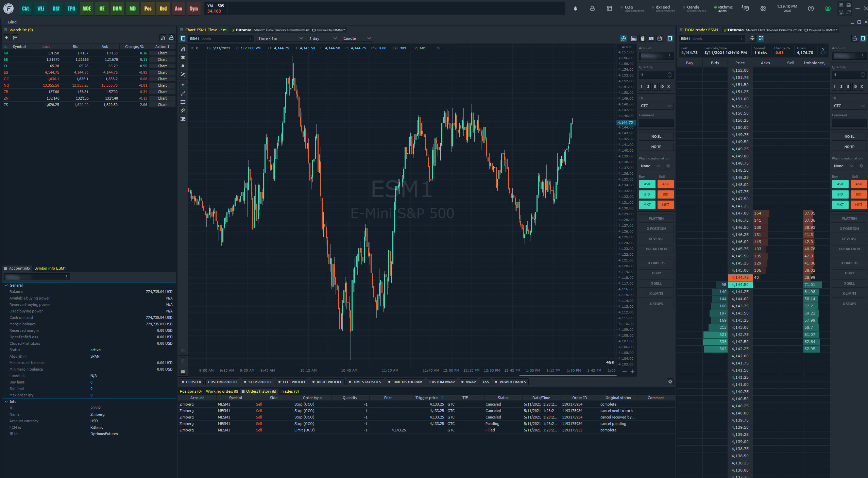Select the NQ row in the Watchlist
Screen dimensions: 868x478
point(89,85)
